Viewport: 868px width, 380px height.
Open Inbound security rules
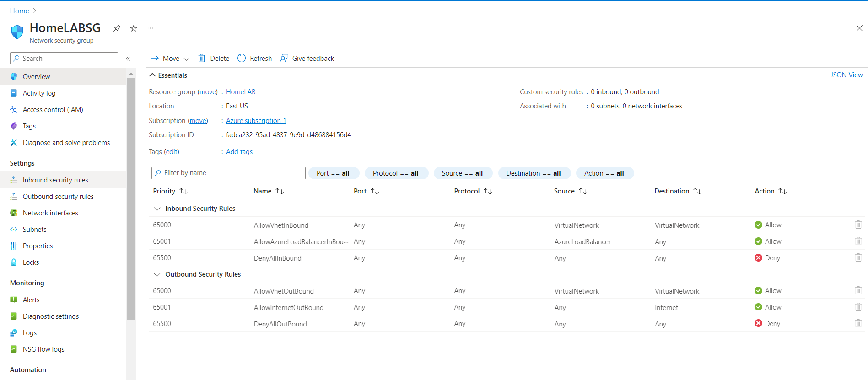click(x=63, y=180)
